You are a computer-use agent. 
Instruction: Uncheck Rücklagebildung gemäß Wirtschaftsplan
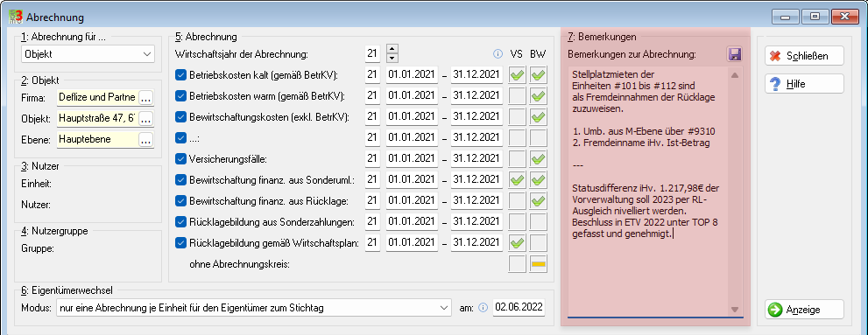click(x=180, y=242)
